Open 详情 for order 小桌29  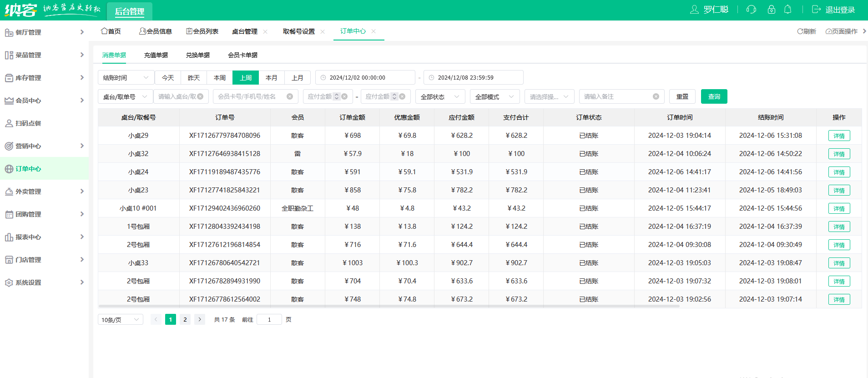pyautogui.click(x=839, y=136)
